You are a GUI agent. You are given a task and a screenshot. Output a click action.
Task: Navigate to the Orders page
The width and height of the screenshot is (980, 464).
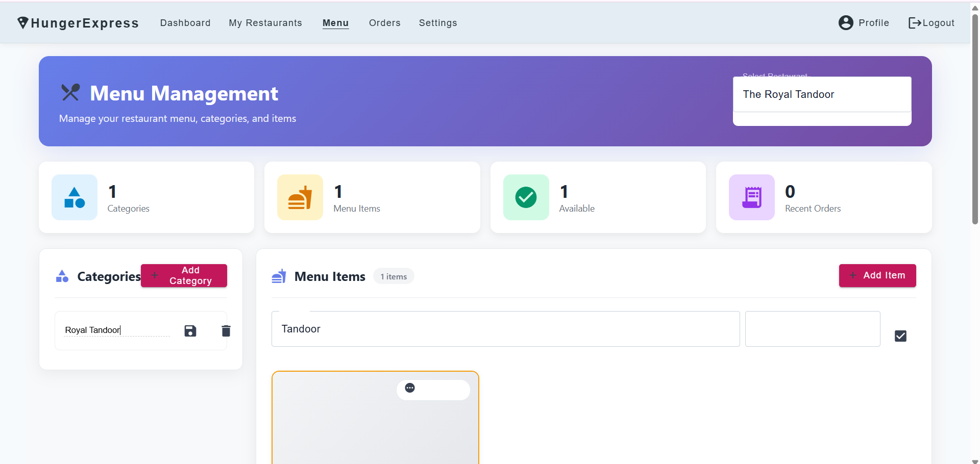[385, 23]
